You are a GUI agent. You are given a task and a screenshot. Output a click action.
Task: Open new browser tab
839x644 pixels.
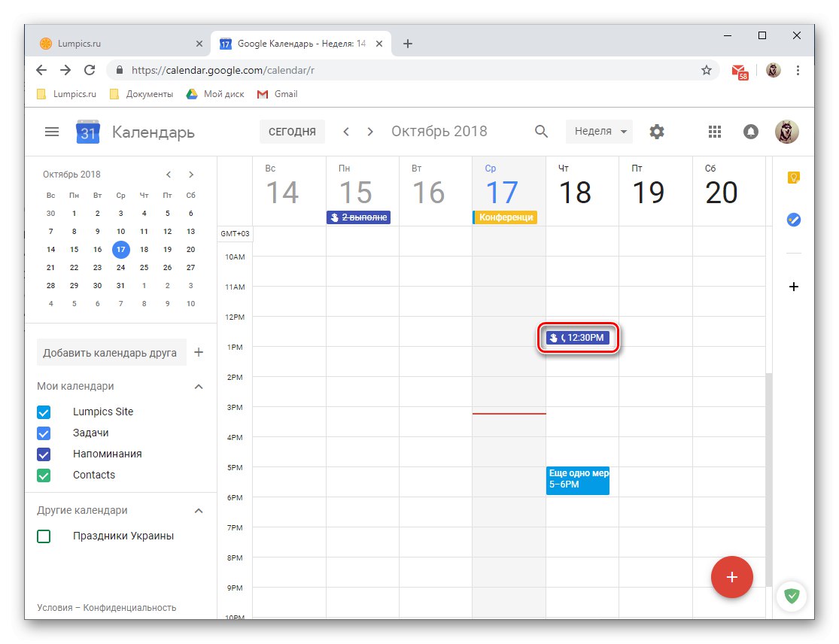(x=407, y=44)
